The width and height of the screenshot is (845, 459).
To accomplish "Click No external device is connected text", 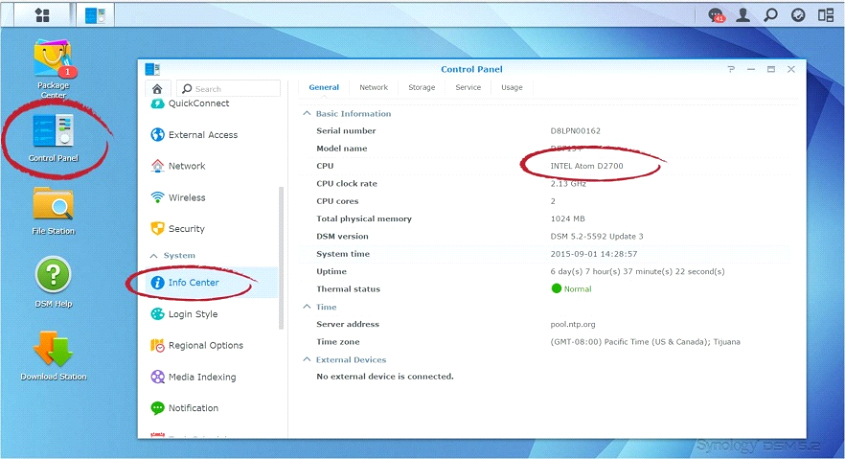I will click(385, 377).
